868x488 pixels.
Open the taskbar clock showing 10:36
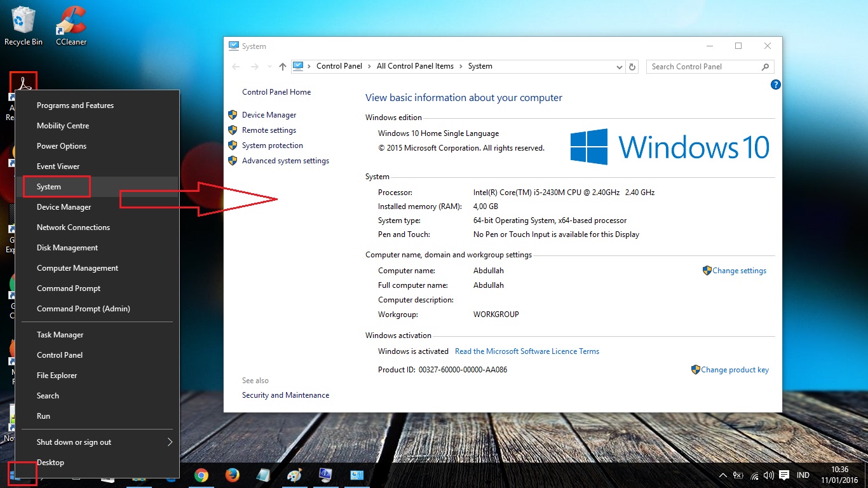coord(839,475)
